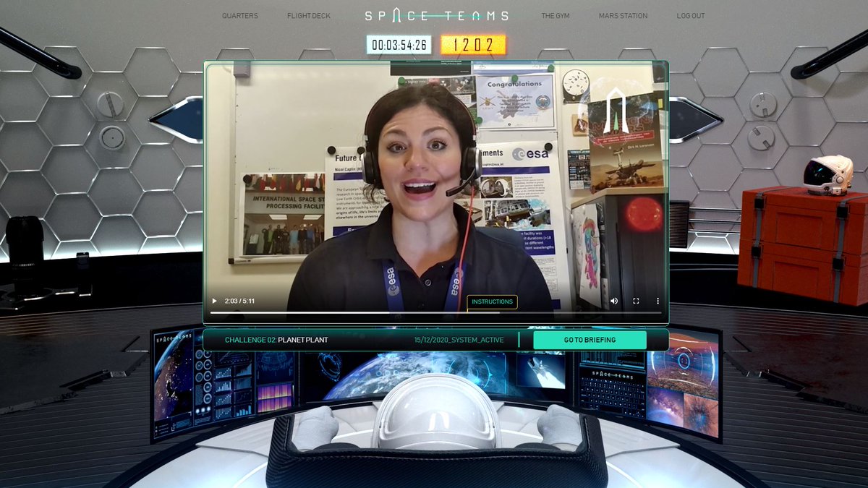Enter fullscreen mode for the video
This screenshot has height=488, width=868.
coord(636,301)
